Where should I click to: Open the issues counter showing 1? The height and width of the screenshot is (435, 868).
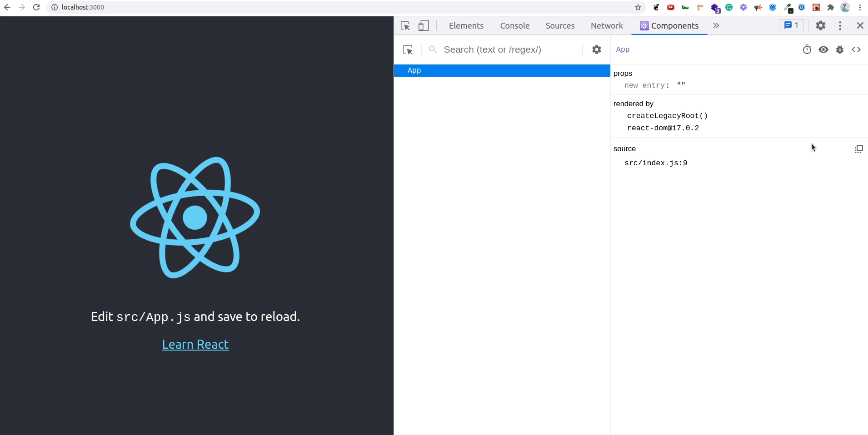[791, 25]
